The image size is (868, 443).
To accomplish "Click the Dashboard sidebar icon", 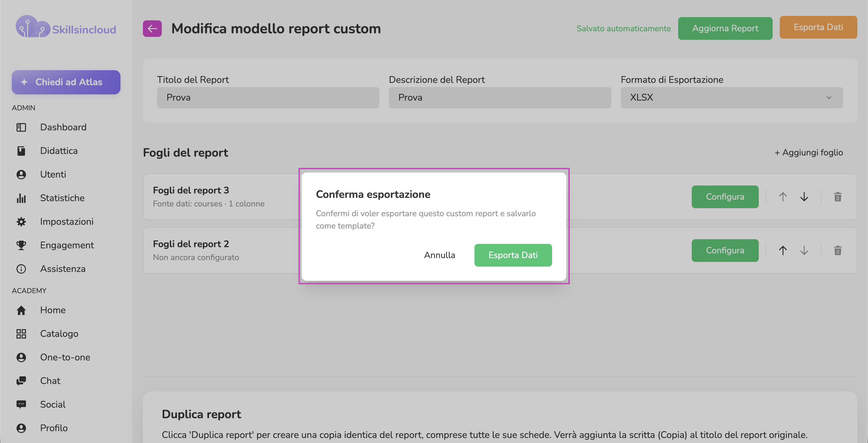I will (x=21, y=127).
